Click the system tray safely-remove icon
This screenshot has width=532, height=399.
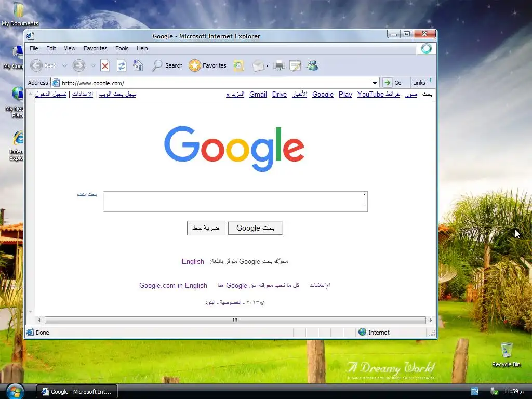[x=494, y=391]
